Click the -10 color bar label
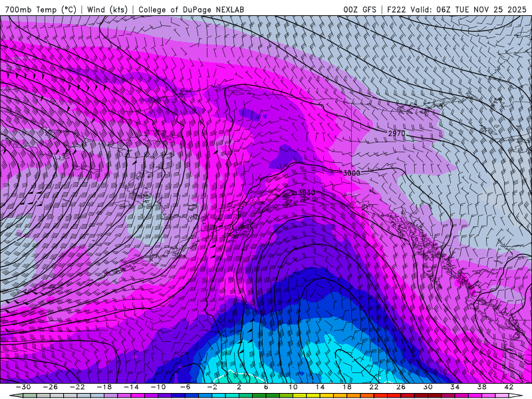 pyautogui.click(x=158, y=387)
